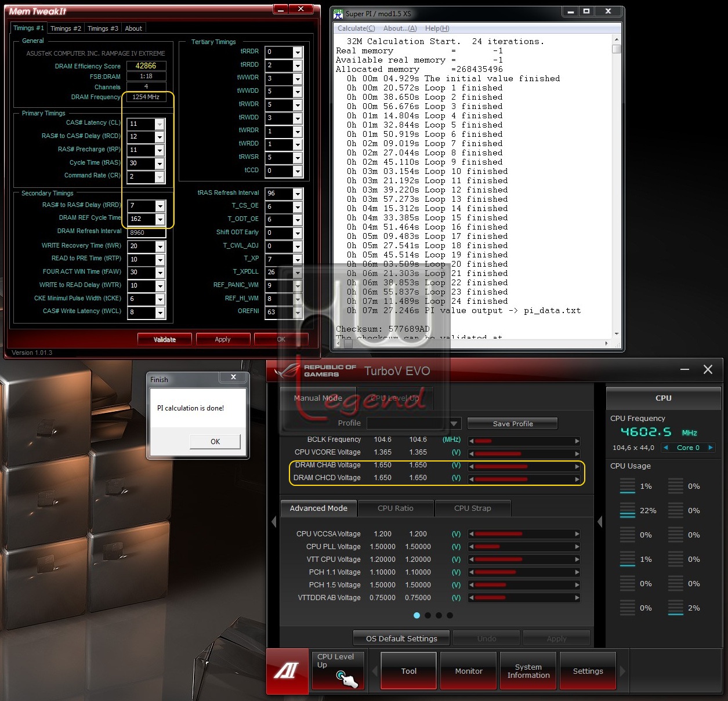This screenshot has width=728, height=701.
Task: Collapse CPU side panel arrow
Action: [x=600, y=522]
